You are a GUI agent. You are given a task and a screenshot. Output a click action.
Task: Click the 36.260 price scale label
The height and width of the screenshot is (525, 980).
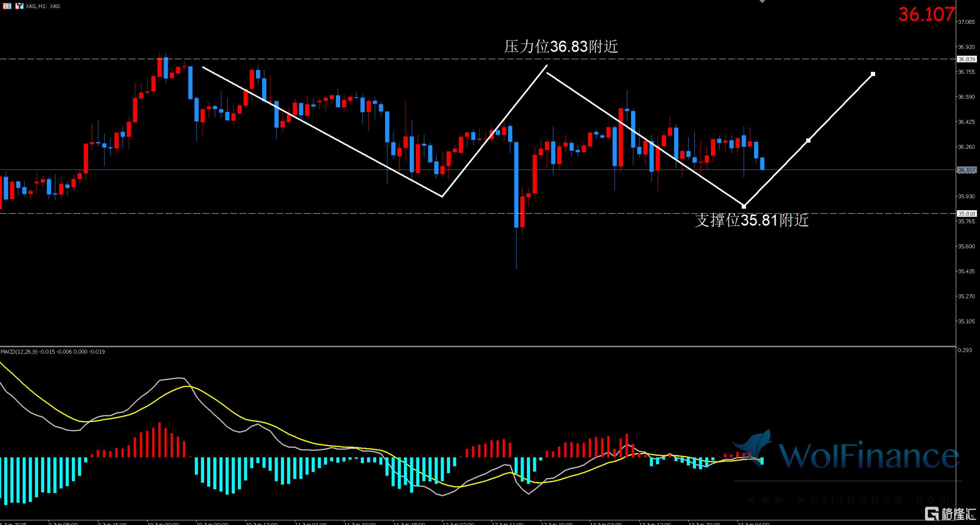[966, 147]
